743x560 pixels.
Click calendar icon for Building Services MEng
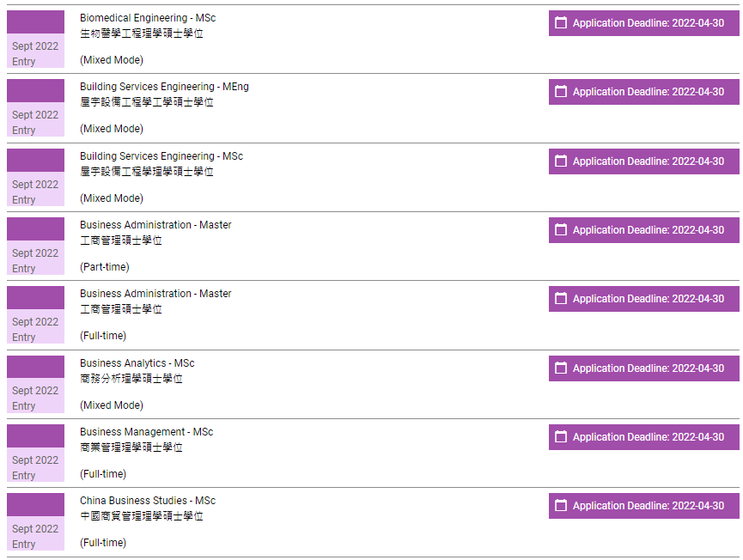(x=561, y=92)
